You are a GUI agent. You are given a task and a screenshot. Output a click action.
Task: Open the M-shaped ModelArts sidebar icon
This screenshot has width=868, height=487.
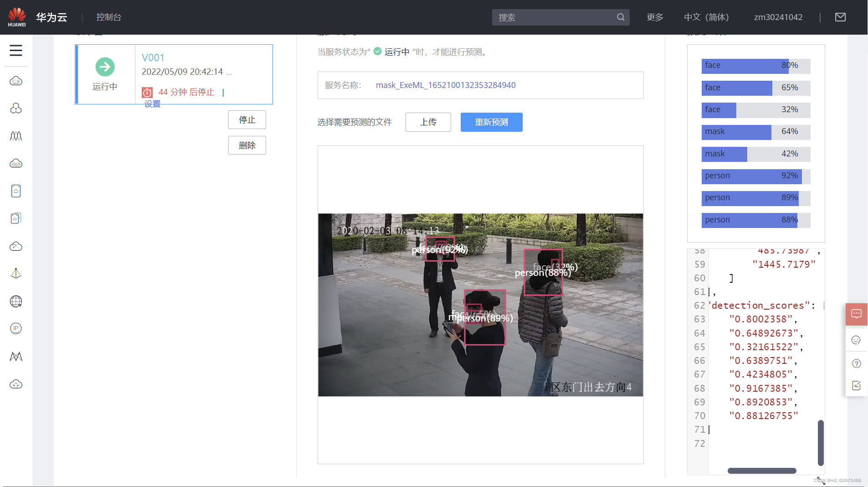[16, 356]
